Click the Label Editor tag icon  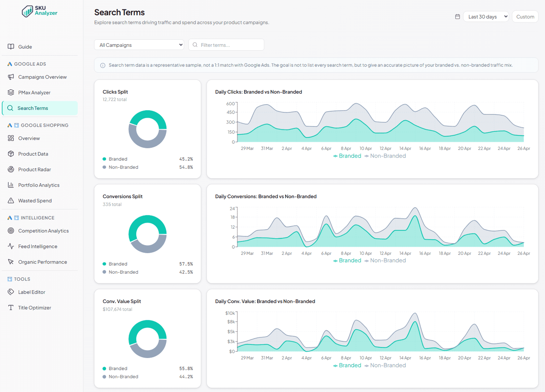point(11,292)
